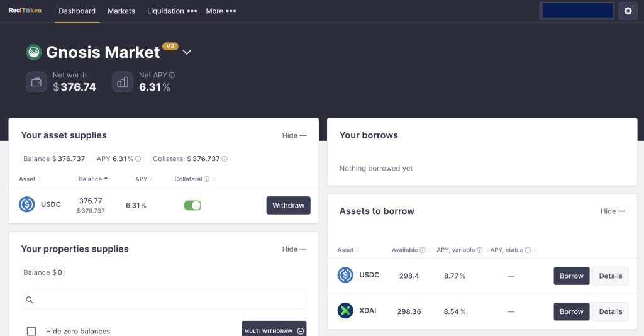Click the Your borrows heading

pos(369,135)
